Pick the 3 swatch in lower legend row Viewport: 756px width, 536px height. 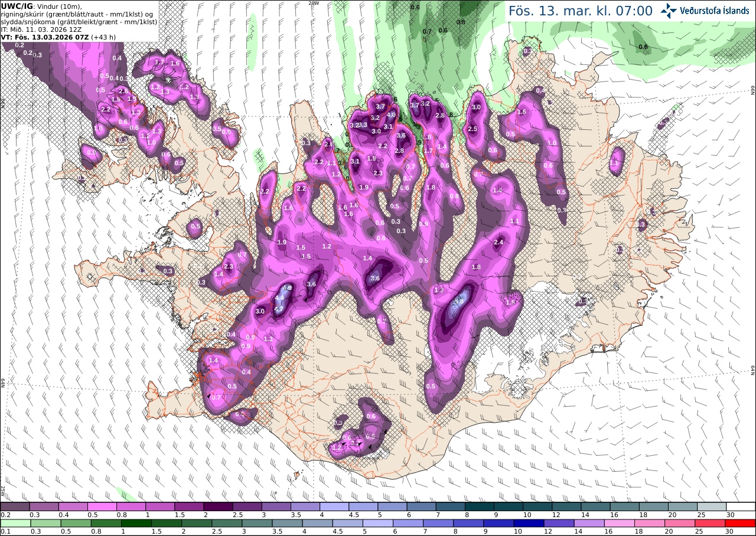(257, 523)
